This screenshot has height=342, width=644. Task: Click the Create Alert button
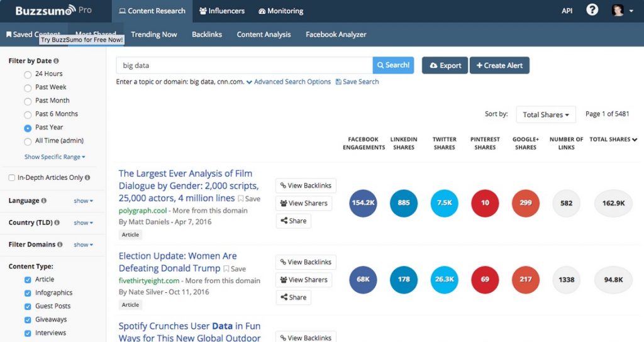499,65
